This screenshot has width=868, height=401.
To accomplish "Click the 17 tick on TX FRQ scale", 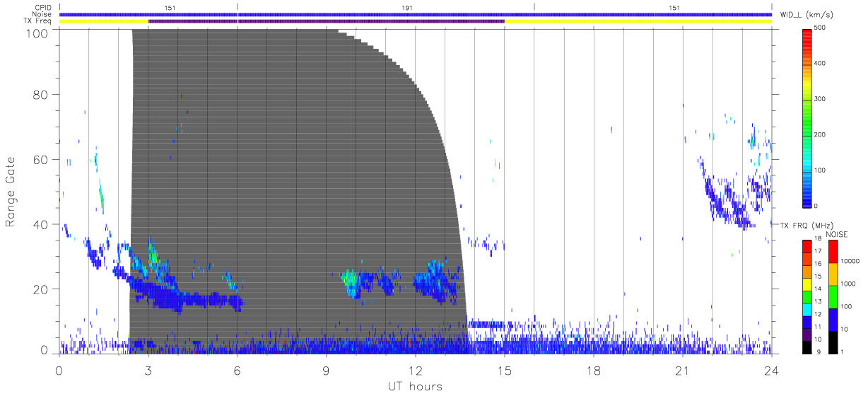I will 817,251.
